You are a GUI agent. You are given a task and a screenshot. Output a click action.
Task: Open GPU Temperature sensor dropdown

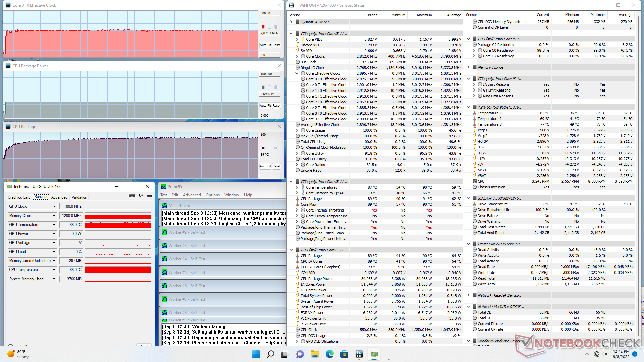[54, 225]
